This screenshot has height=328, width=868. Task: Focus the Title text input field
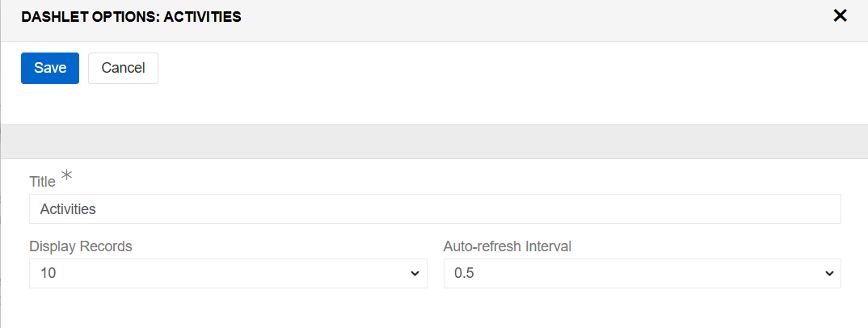(435, 208)
